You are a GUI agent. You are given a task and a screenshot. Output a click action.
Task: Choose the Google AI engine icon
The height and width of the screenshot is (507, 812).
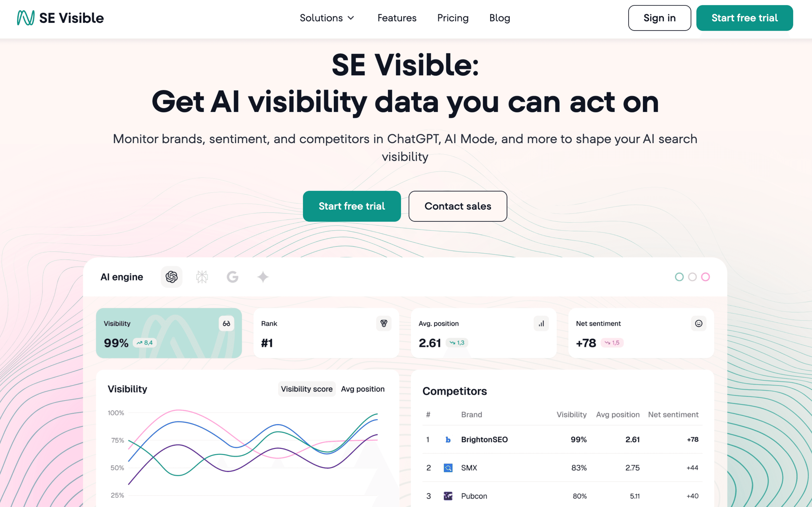pos(232,277)
